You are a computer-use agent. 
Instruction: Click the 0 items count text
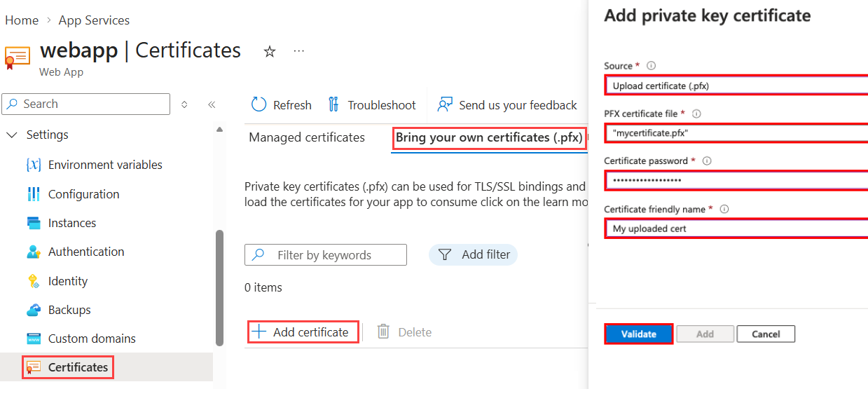pos(263,287)
